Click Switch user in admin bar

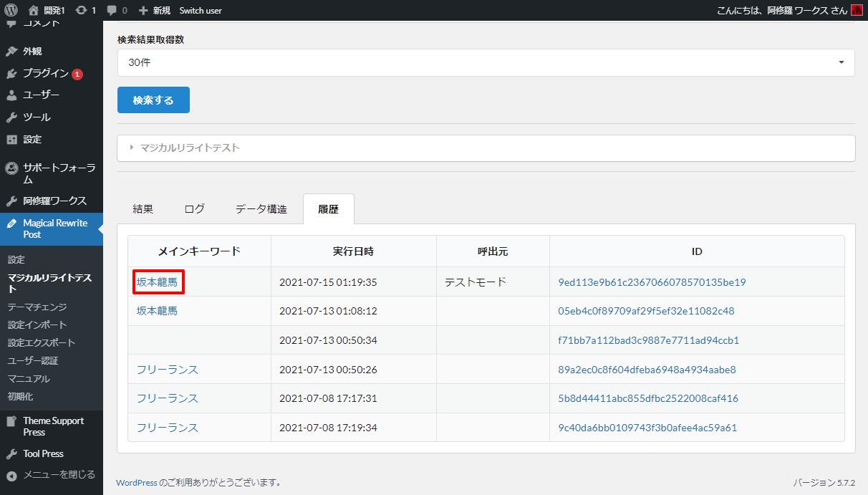[201, 10]
